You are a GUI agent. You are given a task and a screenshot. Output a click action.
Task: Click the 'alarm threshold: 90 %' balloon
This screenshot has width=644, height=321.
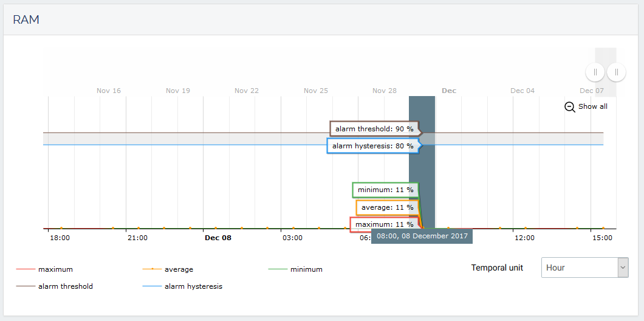(x=374, y=129)
